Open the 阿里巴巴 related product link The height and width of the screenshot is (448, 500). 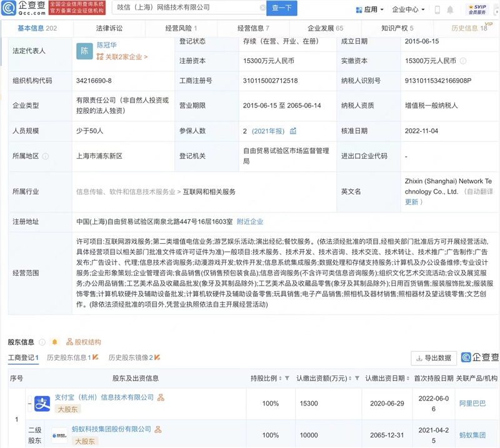tap(472, 404)
